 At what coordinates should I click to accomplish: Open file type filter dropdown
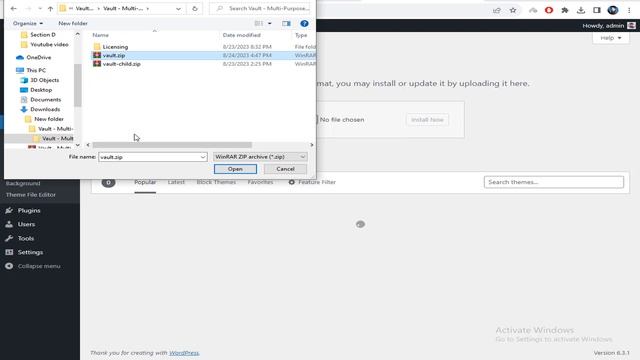coord(260,157)
